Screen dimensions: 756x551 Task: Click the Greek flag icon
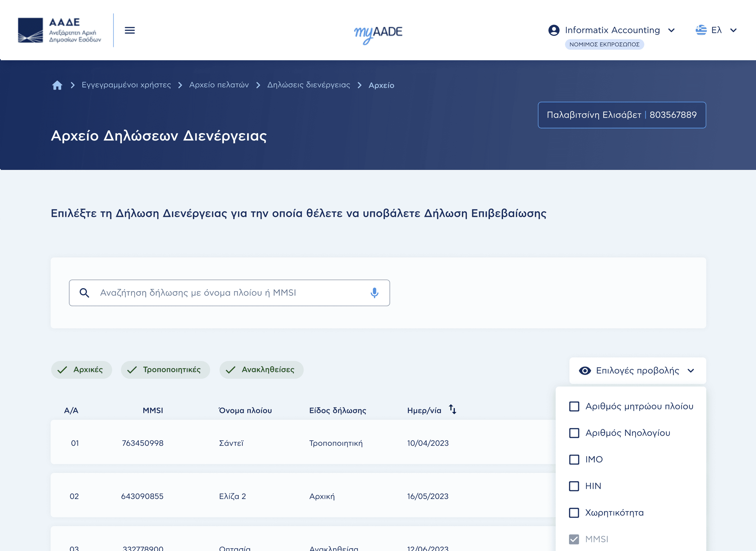701,30
